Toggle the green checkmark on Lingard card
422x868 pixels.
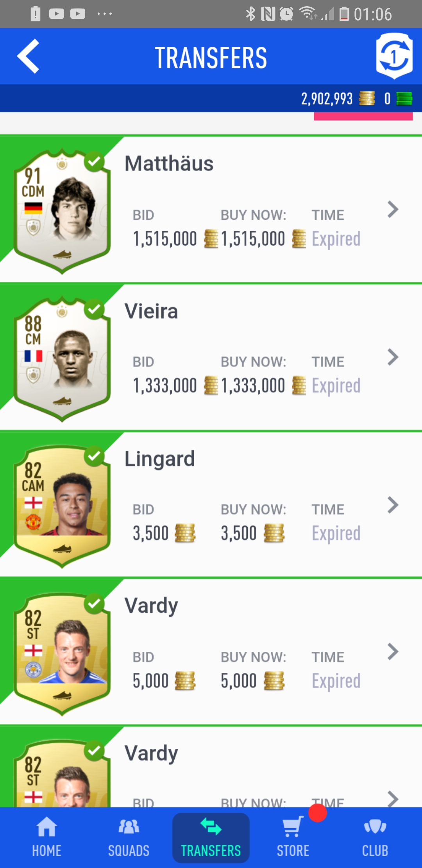tap(94, 456)
